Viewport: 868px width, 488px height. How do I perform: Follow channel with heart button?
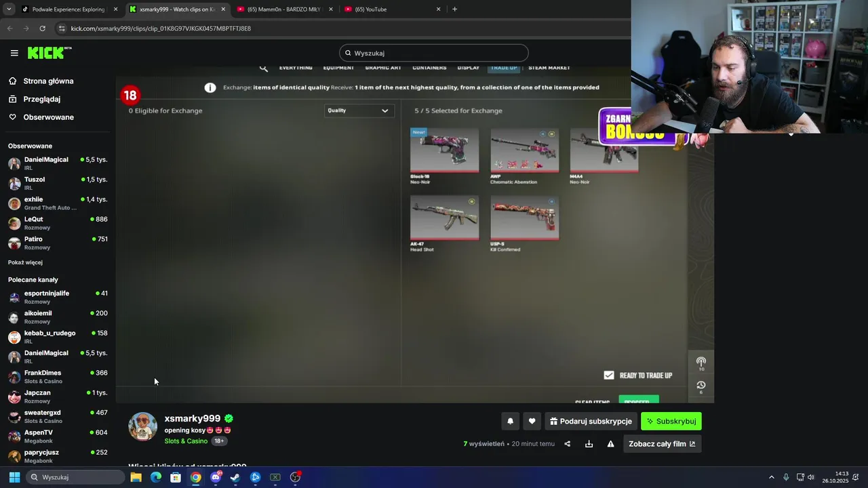tap(532, 421)
